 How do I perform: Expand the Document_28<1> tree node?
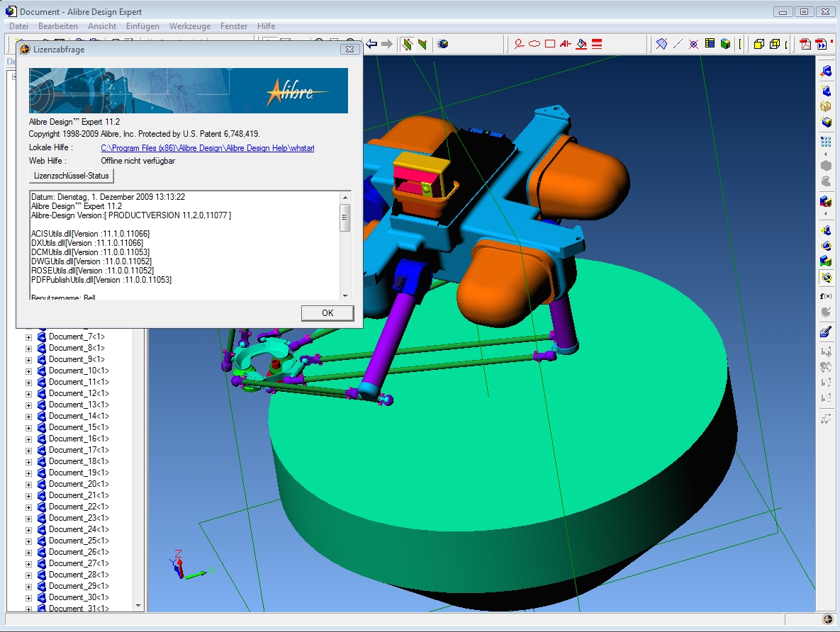pyautogui.click(x=29, y=575)
